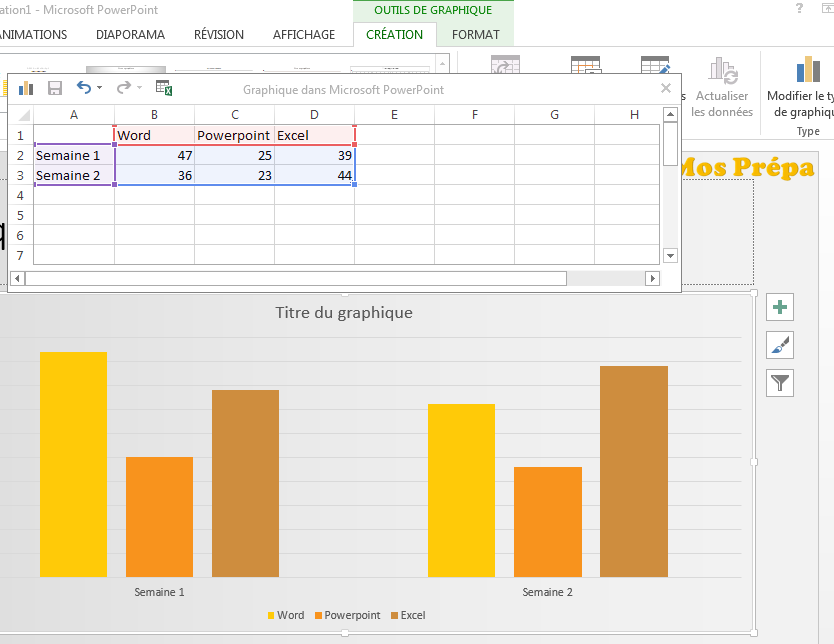Open Chart Styles paintbrush button
This screenshot has height=644, width=834.
point(780,345)
